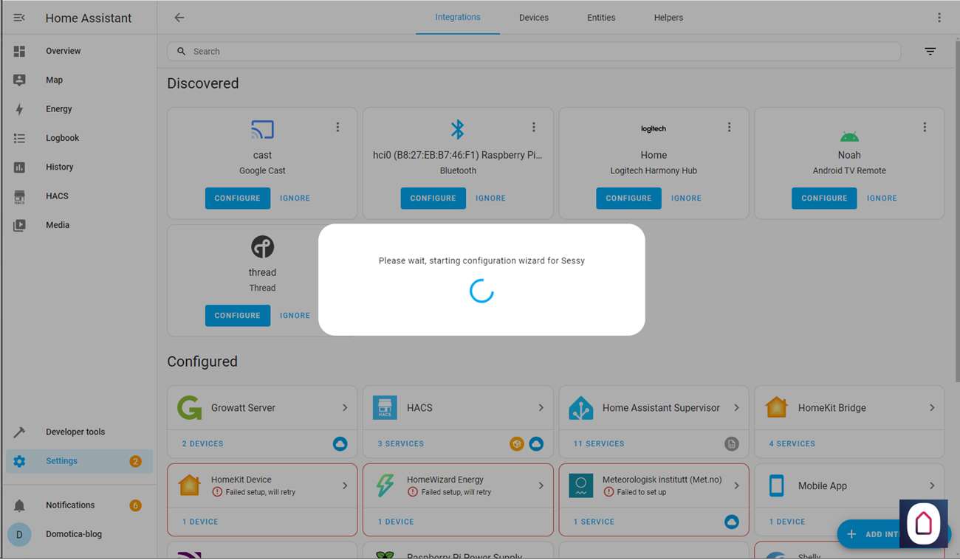Open the Growatt Server integration
This screenshot has width=960, height=560.
(x=262, y=408)
